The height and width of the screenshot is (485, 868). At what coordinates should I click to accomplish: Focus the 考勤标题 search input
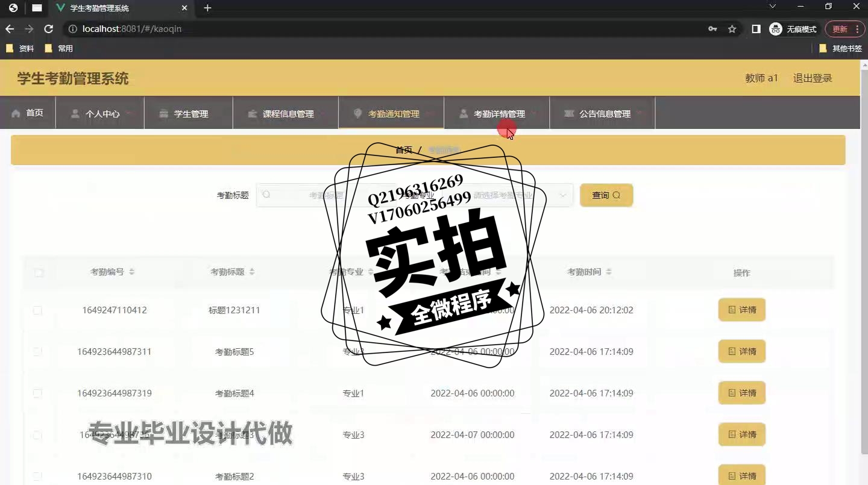325,195
